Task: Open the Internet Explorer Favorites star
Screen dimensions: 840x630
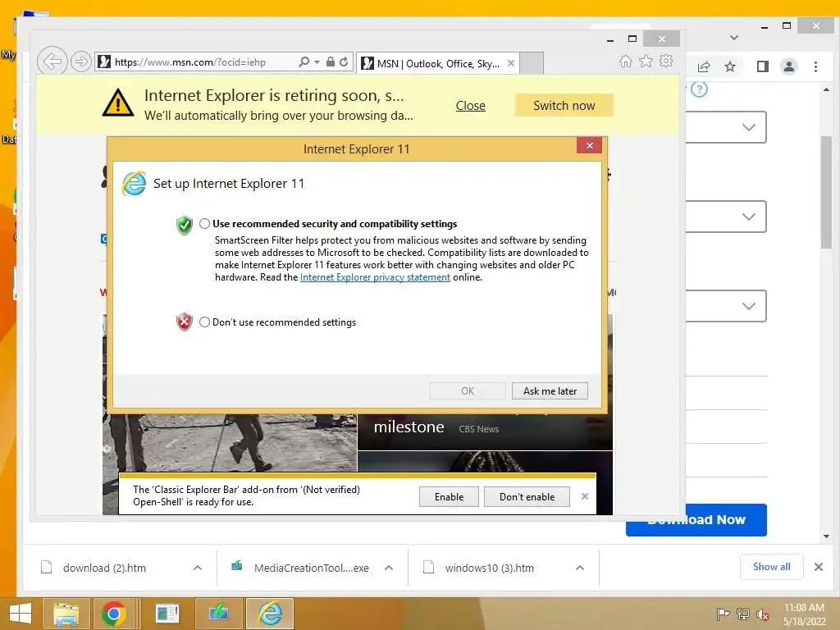Action: click(646, 61)
